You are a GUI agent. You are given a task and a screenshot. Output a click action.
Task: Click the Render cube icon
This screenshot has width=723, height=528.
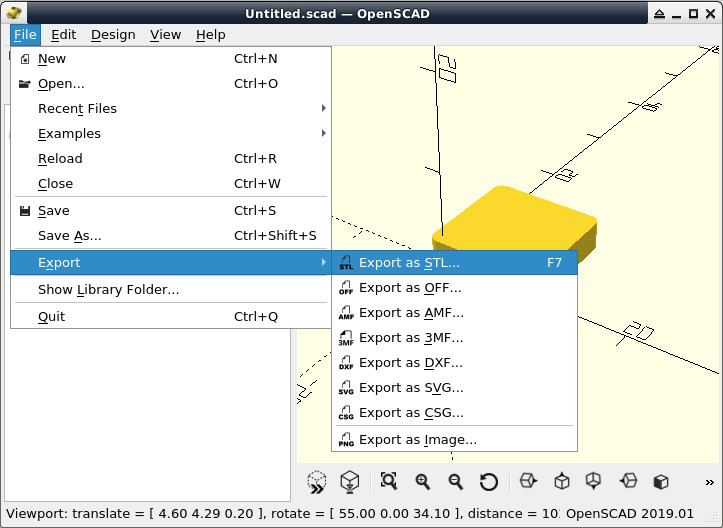(350, 482)
